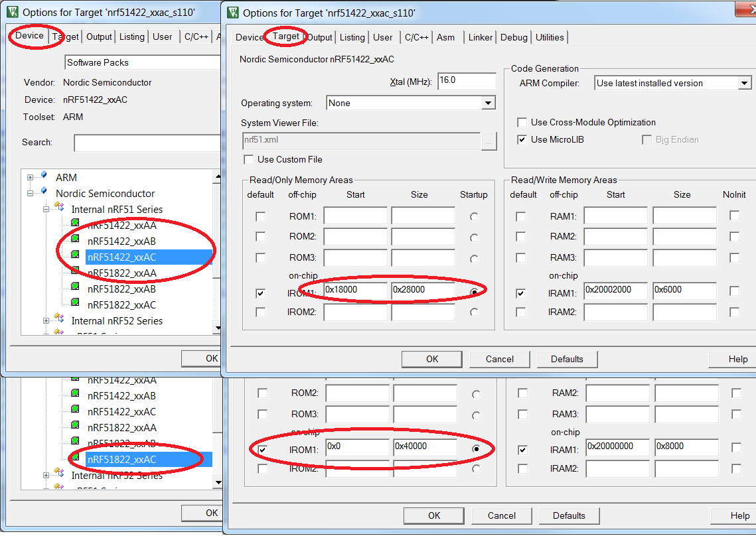The width and height of the screenshot is (756, 536).
Task: Click the Xtal (MHz) field showing 16.0
Action: [467, 81]
